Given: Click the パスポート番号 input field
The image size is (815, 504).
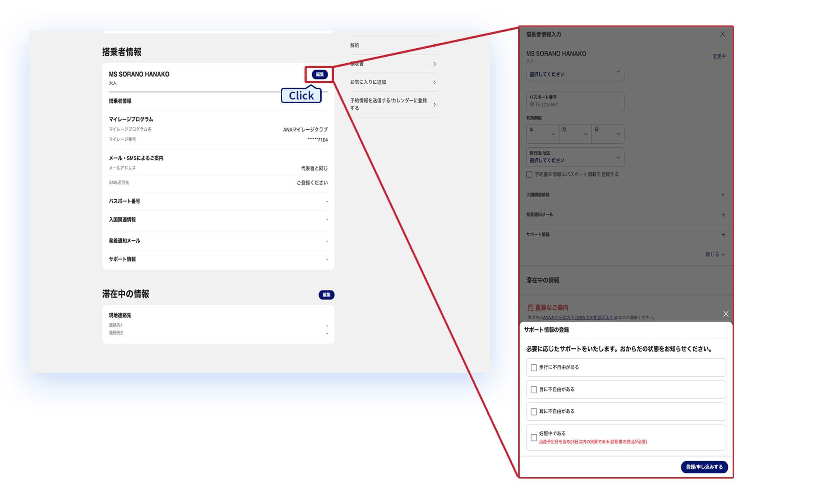Looking at the screenshot, I should point(574,102).
